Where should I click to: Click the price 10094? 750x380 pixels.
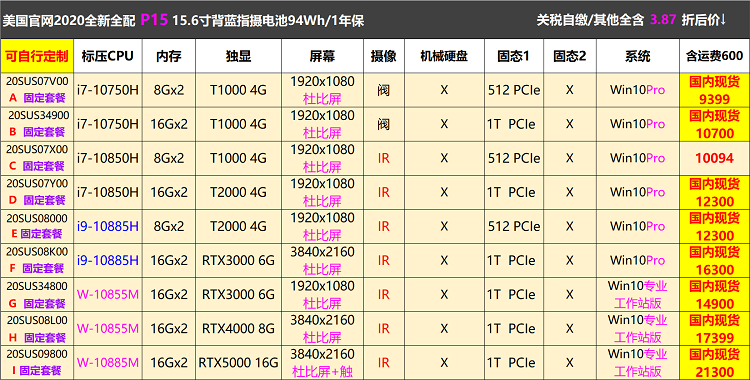click(715, 158)
